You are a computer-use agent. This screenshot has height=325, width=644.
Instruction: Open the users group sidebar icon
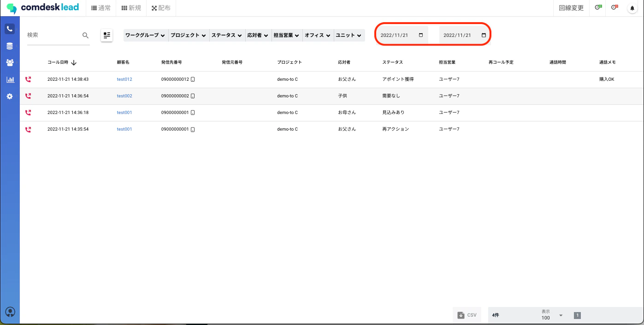(x=10, y=63)
